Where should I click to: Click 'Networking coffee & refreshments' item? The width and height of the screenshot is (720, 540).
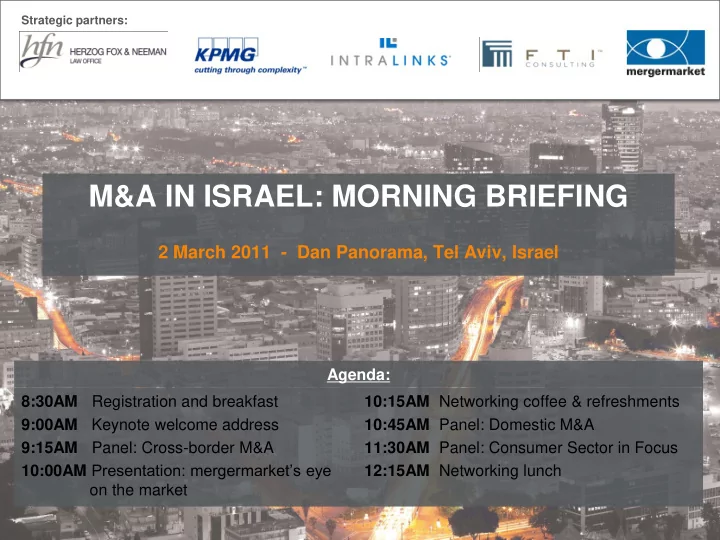559,401
